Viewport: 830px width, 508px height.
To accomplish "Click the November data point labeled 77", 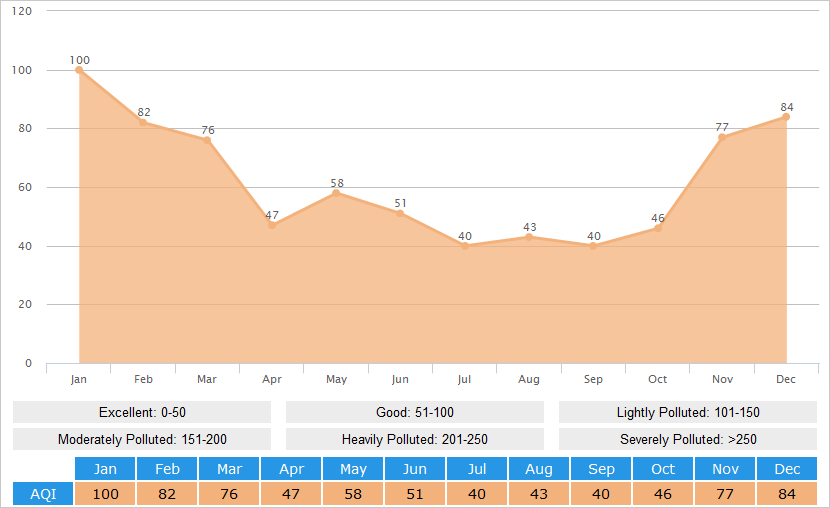I will (x=722, y=137).
